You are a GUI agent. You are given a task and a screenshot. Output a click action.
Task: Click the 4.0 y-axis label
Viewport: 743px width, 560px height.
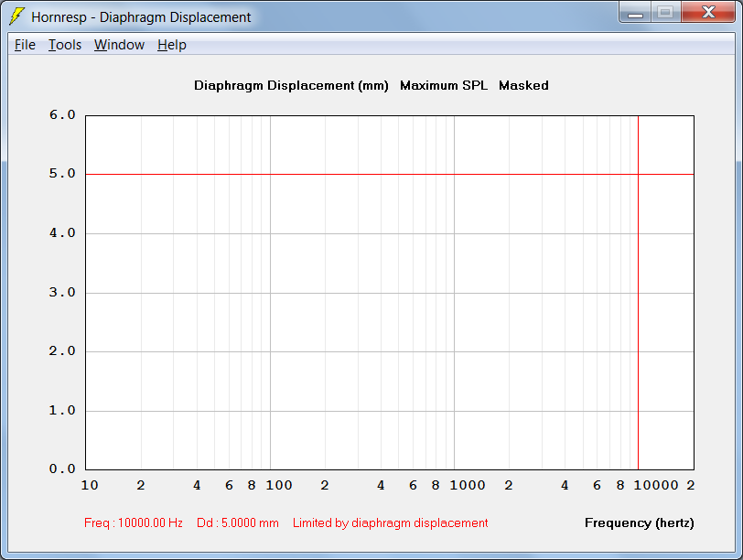pos(62,232)
